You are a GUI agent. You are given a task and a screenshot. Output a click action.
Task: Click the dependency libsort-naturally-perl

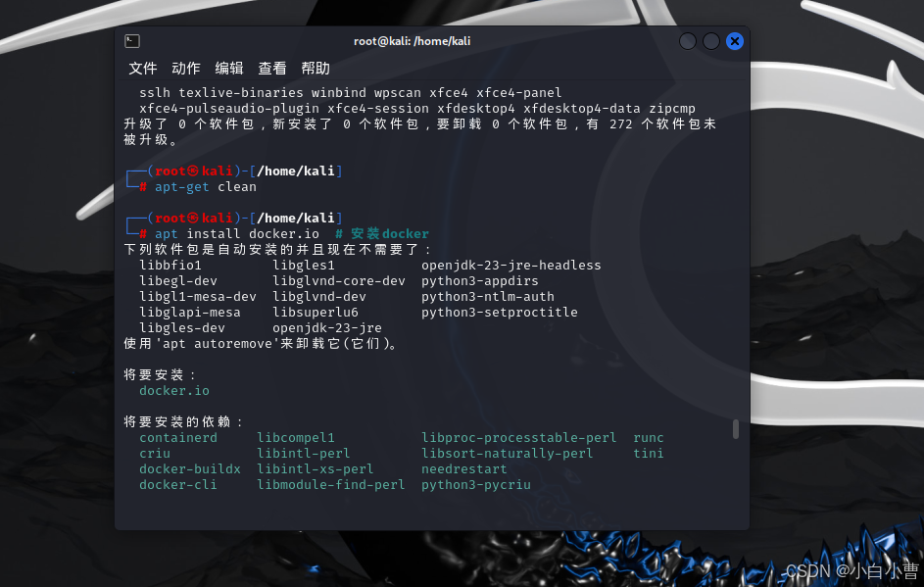point(507,453)
